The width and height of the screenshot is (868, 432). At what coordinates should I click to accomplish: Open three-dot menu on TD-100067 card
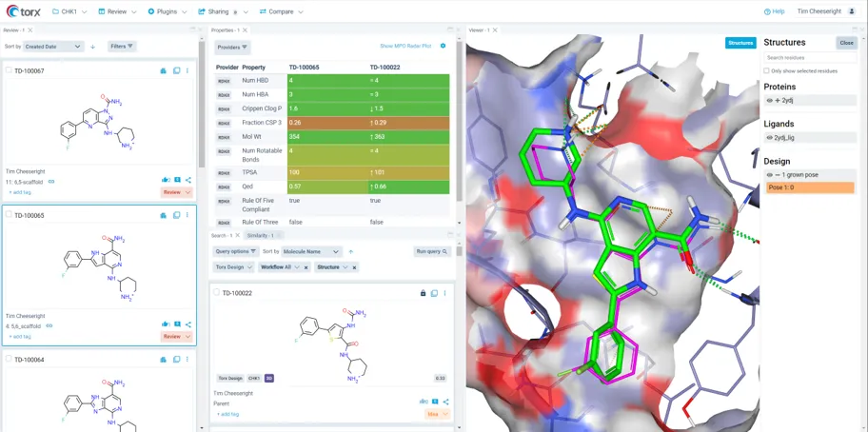187,70
